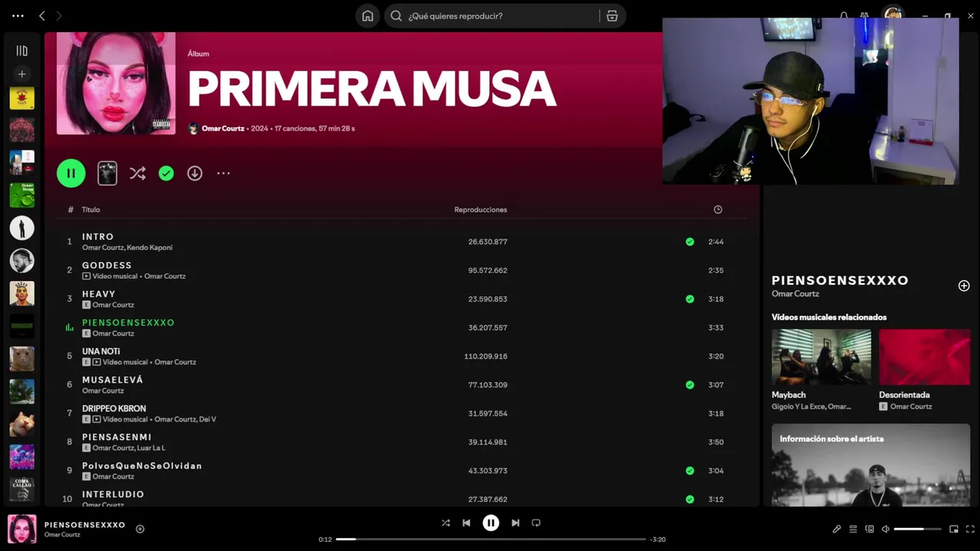Open more options for the album
The width and height of the screenshot is (980, 551).
(x=223, y=174)
